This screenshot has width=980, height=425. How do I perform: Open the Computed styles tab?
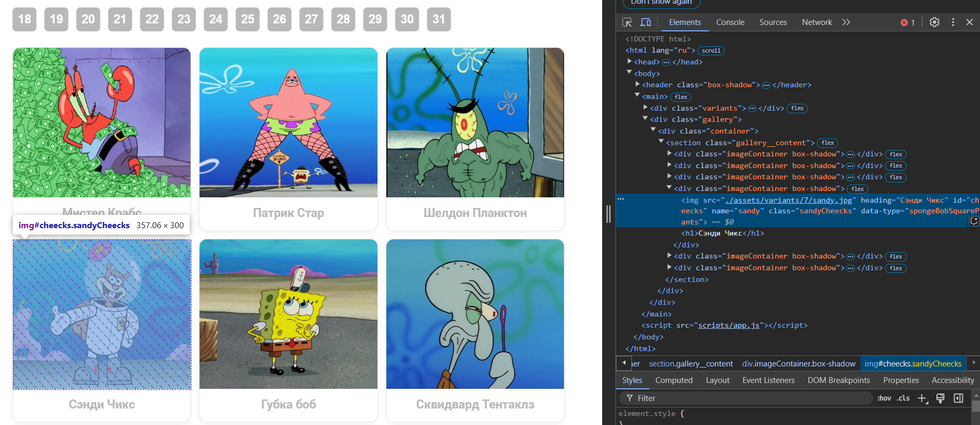(674, 380)
